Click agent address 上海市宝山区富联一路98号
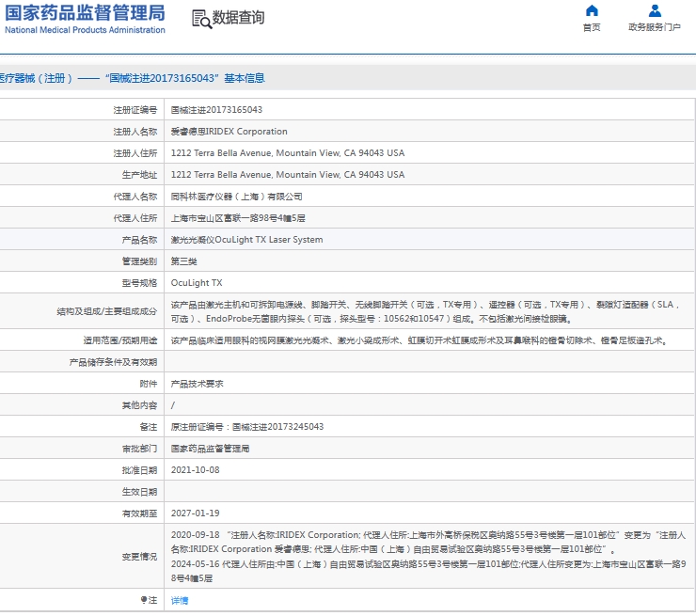The image size is (696, 616). (x=238, y=218)
